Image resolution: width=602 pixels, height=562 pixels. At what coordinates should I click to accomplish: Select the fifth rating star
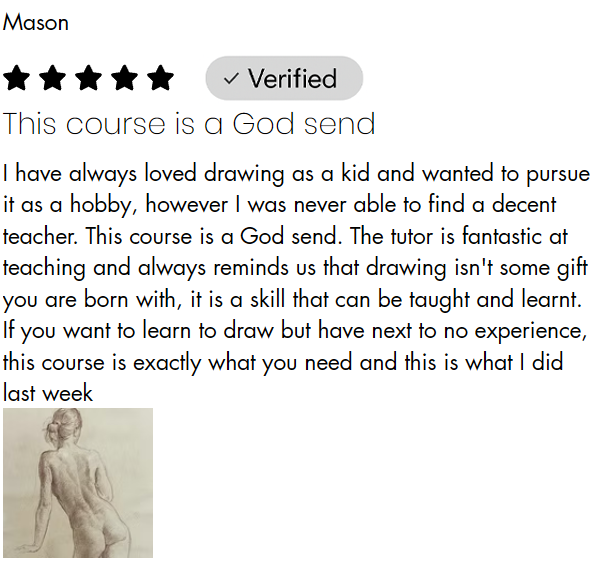click(160, 78)
